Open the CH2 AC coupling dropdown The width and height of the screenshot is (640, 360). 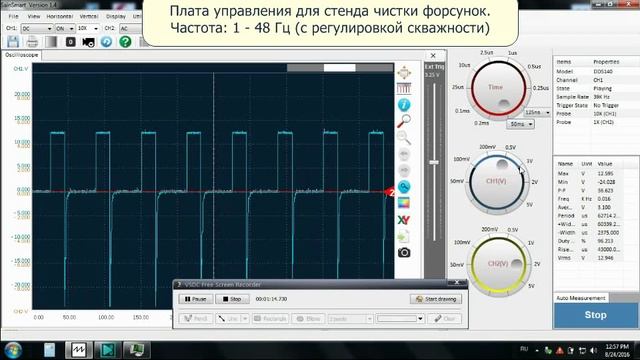[130, 29]
